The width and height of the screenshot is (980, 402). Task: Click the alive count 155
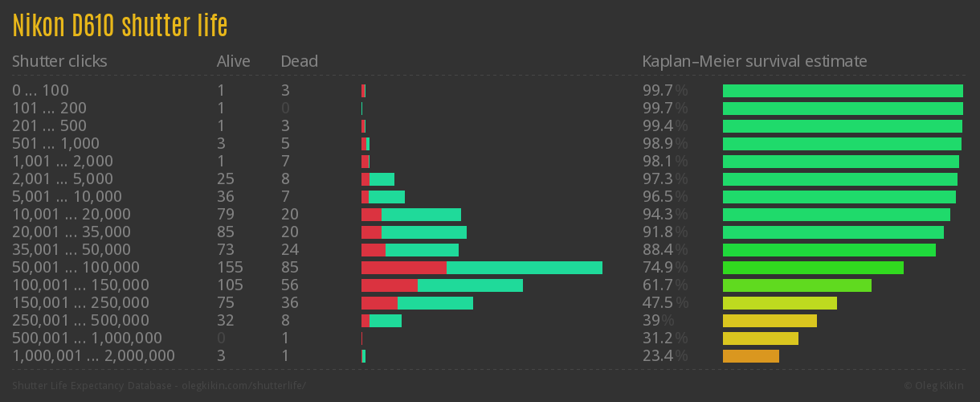[230, 267]
